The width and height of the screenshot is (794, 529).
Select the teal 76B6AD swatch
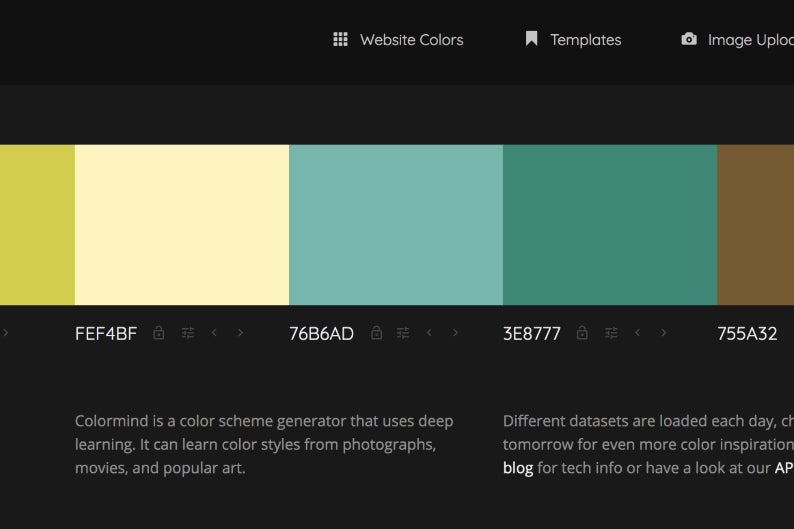click(x=396, y=225)
